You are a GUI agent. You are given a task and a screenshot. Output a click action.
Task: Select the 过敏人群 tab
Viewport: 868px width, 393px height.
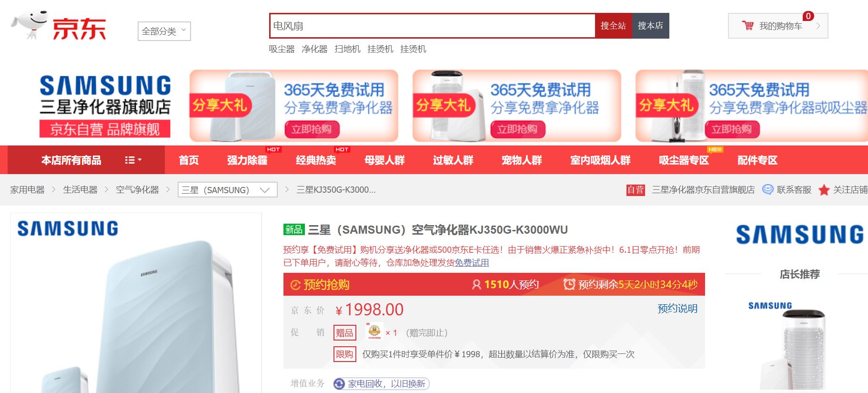click(x=453, y=160)
